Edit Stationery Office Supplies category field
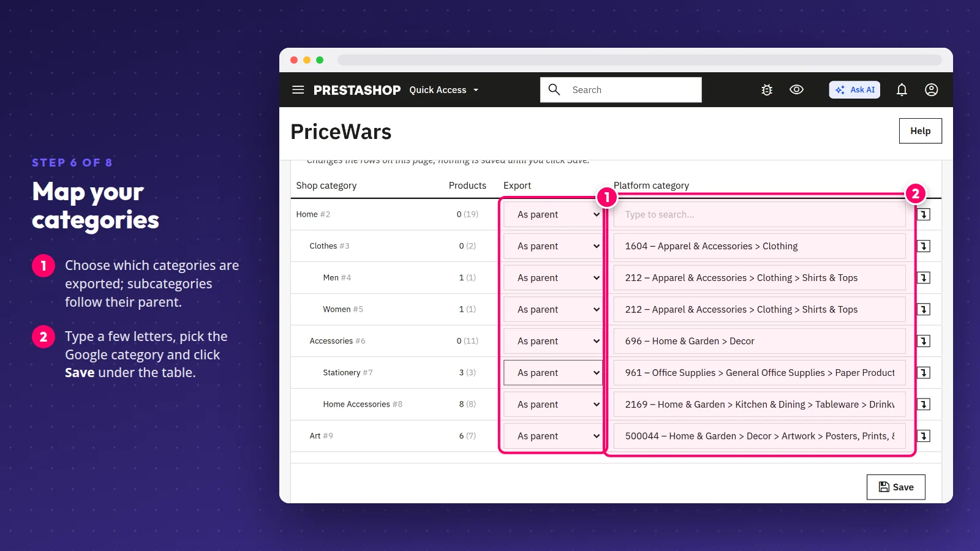 (759, 373)
